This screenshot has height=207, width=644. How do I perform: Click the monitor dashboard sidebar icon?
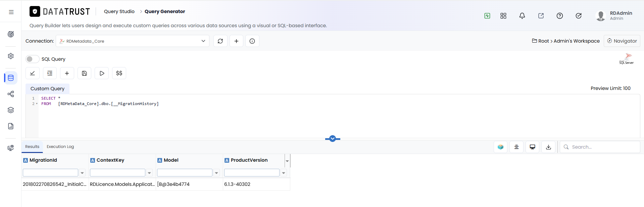tap(11, 148)
